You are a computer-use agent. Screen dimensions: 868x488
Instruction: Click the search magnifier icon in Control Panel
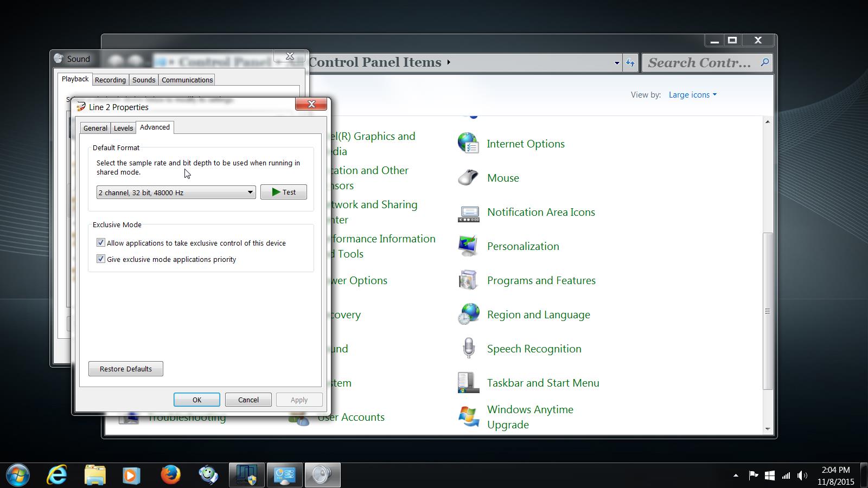point(764,62)
